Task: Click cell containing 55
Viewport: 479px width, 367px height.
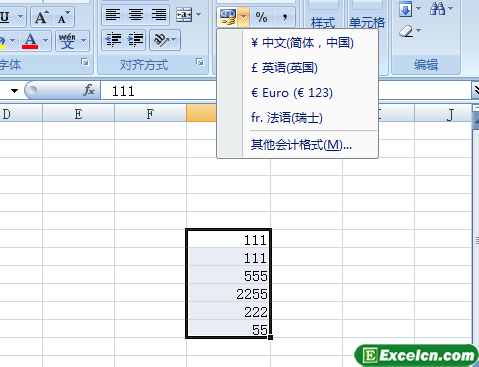Action: [228, 329]
